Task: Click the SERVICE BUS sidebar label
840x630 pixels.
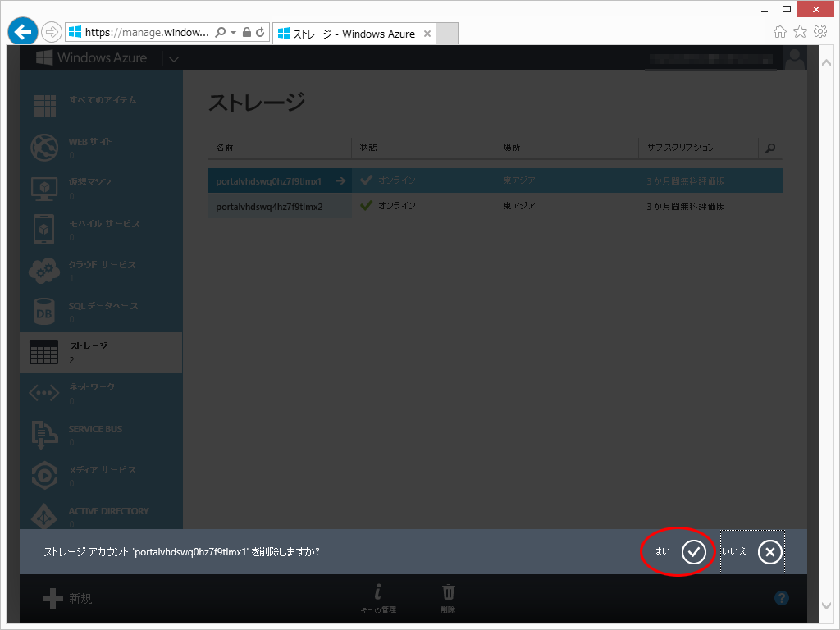Action: [x=95, y=429]
